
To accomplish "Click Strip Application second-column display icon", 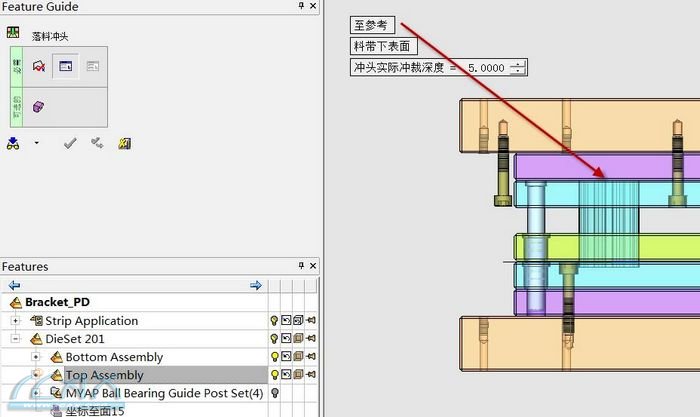I will tap(286, 320).
